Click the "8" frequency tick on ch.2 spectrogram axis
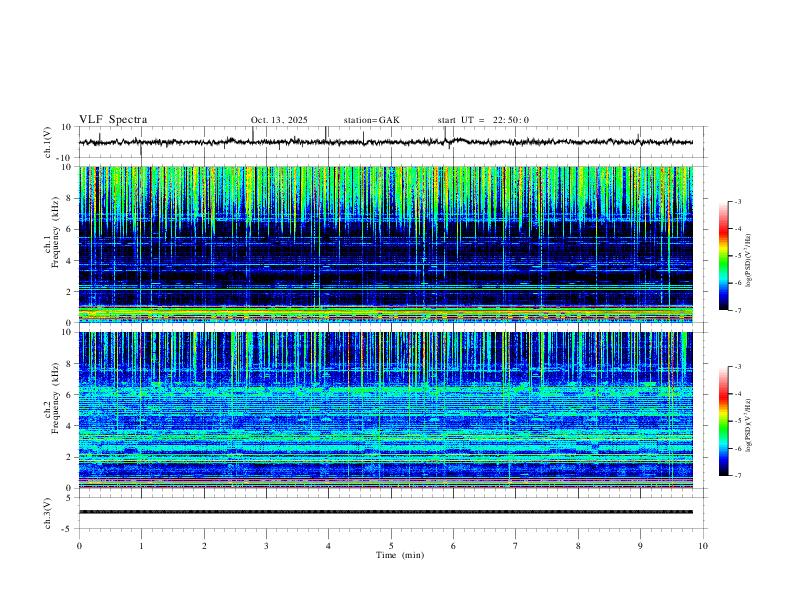 [70, 364]
